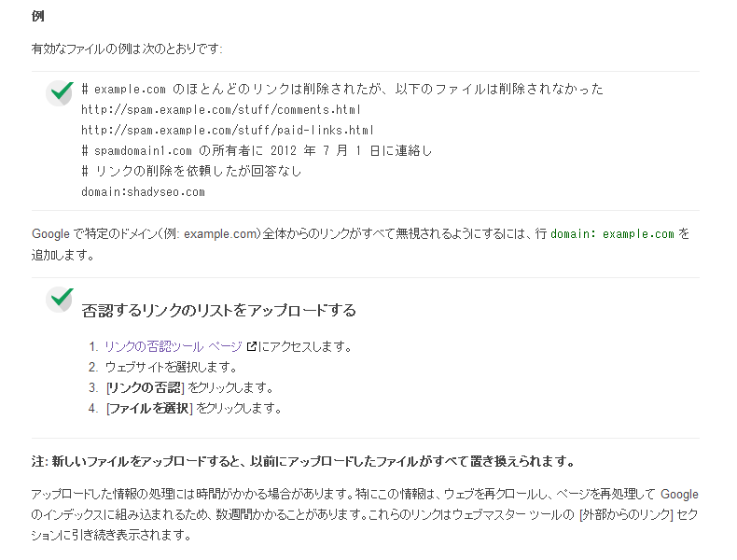The width and height of the screenshot is (737, 560).
Task: Click the green checkmark icon beside 否認するリンクのリストをアップロードする
Action: pyautogui.click(x=60, y=300)
